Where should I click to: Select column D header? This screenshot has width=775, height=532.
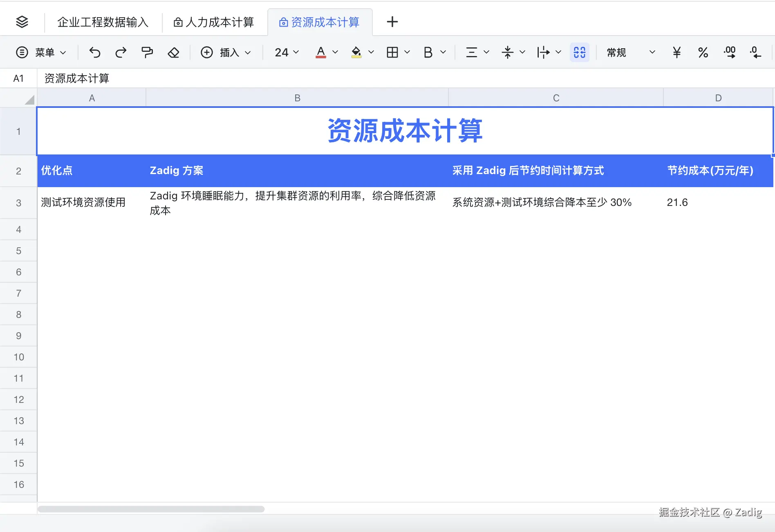(x=718, y=98)
